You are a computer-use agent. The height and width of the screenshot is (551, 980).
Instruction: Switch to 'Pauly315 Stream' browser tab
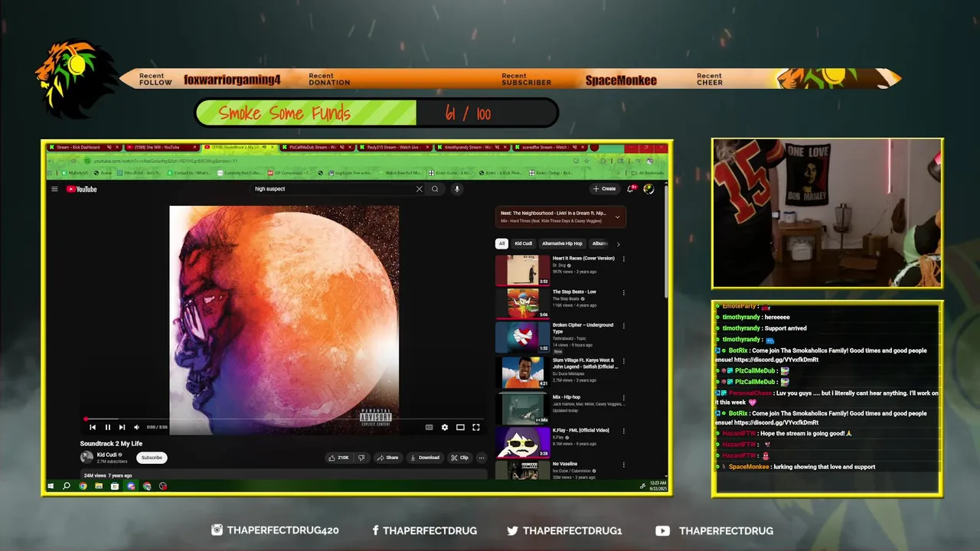tap(394, 147)
